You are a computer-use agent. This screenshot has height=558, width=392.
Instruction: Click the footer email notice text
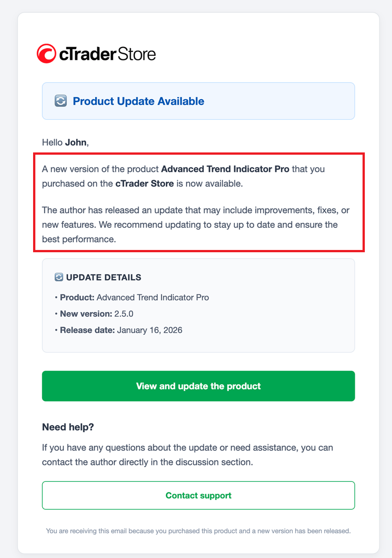(198, 530)
